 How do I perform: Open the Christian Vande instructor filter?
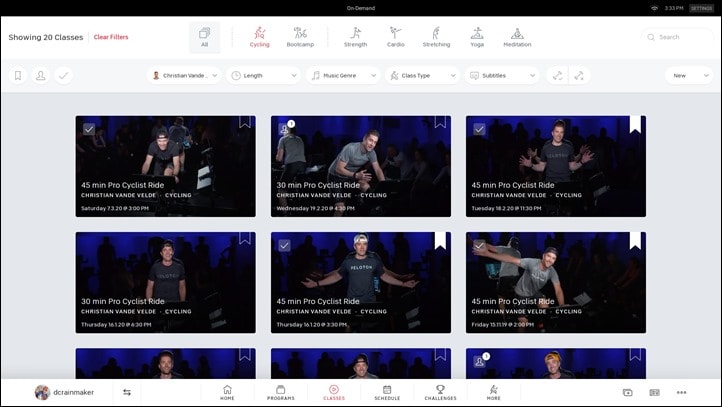tap(184, 76)
